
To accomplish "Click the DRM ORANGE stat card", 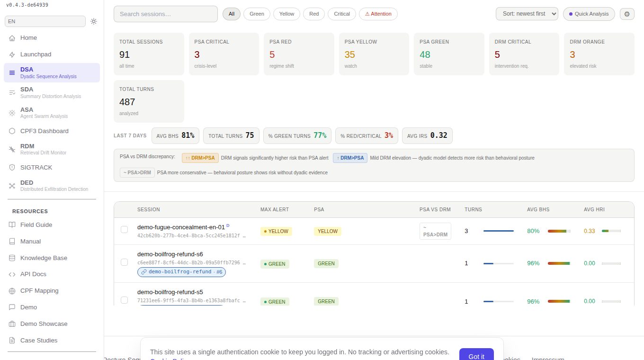I will tap(599, 54).
